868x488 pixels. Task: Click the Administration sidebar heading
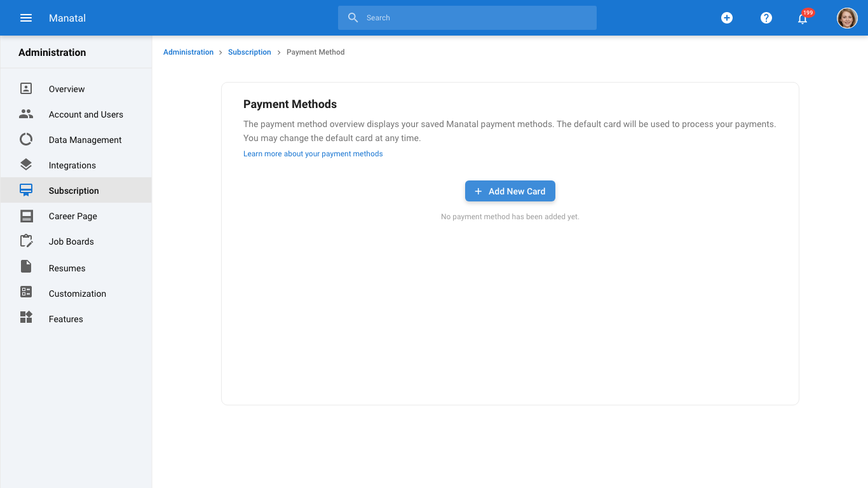pyautogui.click(x=52, y=53)
